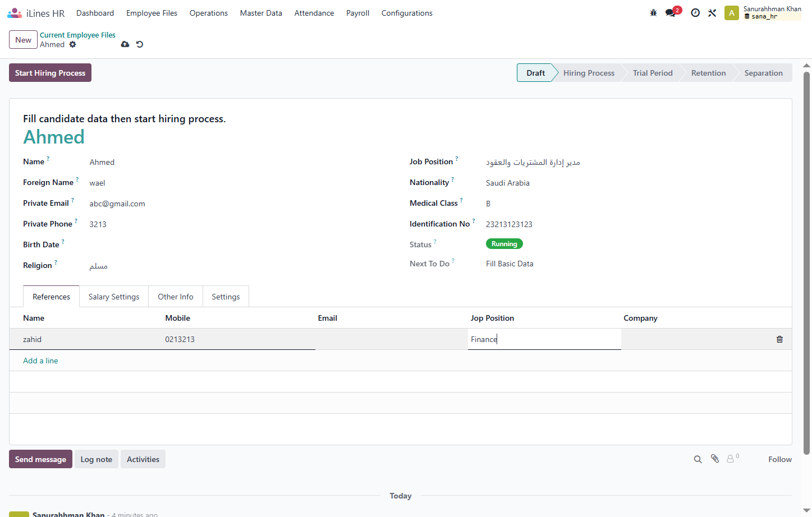Viewport: 812px width, 517px height.
Task: Open the Activities chatter button
Action: coord(143,459)
